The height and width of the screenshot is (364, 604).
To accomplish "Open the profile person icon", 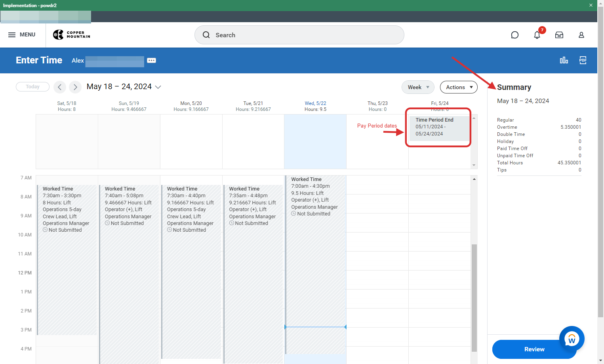I will [581, 35].
